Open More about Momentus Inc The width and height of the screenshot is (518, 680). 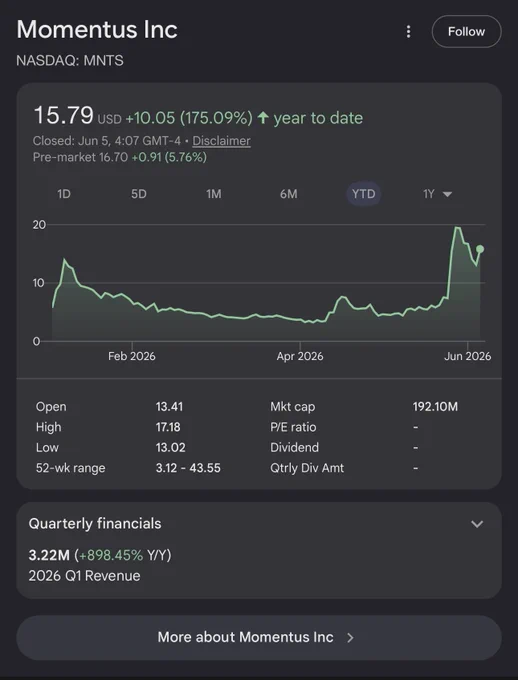tap(259, 638)
